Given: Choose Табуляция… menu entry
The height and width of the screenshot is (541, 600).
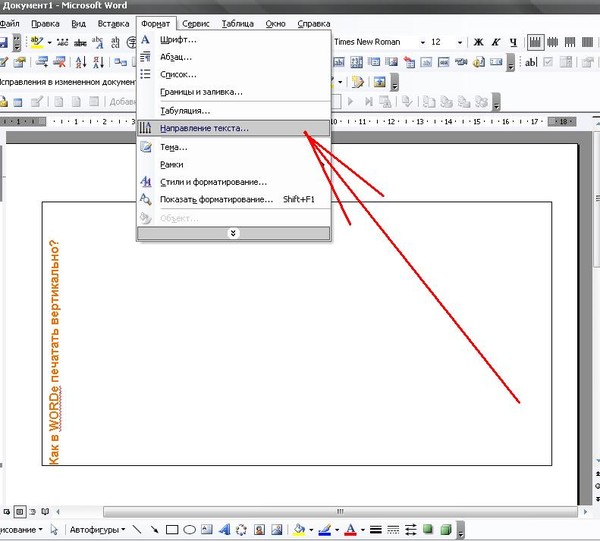Looking at the screenshot, I should (233, 111).
